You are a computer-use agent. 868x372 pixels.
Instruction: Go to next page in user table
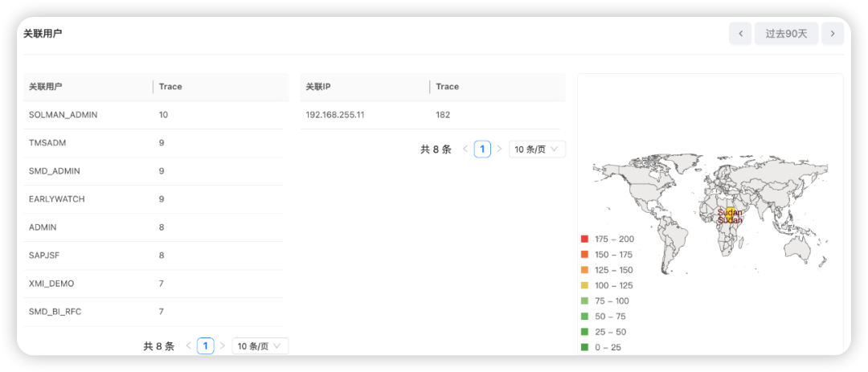coord(223,346)
